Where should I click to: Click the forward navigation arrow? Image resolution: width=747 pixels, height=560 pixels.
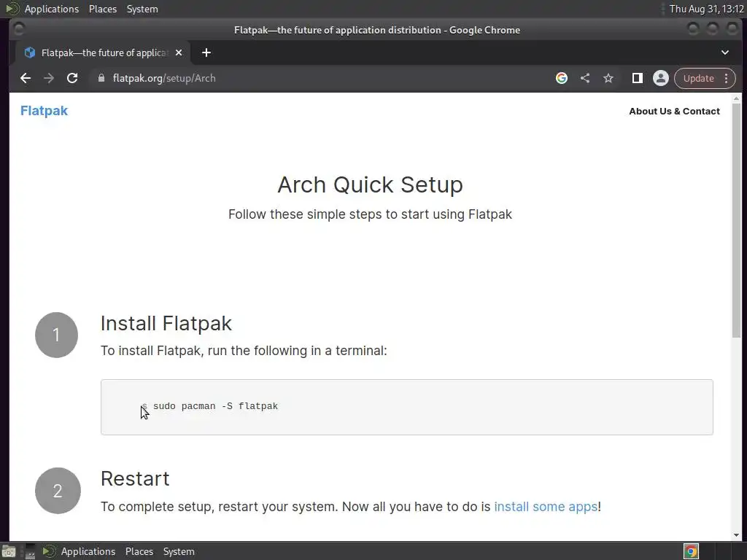point(49,78)
